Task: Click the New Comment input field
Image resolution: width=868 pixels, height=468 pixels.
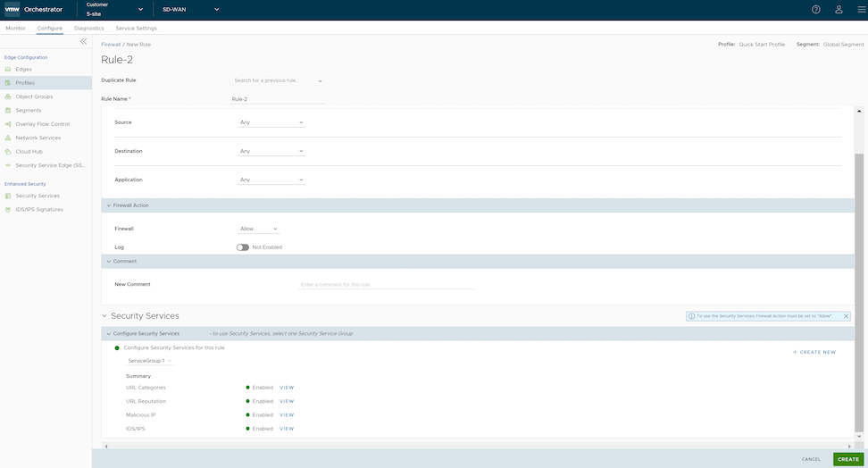Action: [x=386, y=284]
